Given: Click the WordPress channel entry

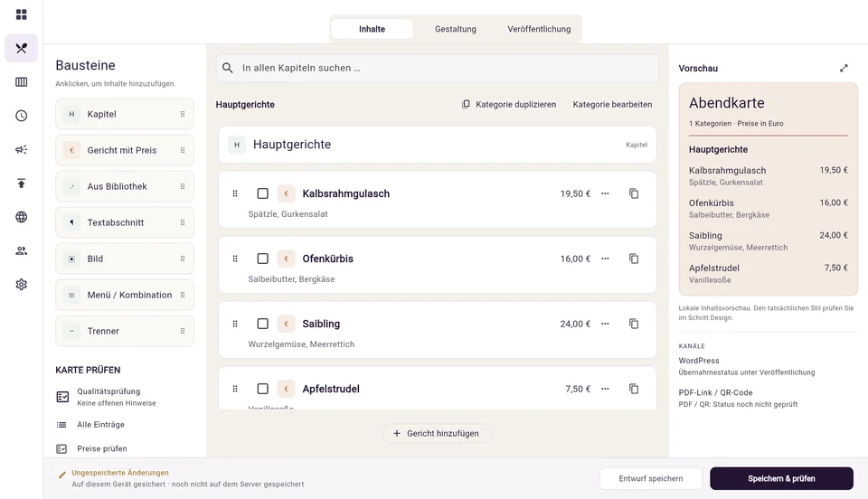Looking at the screenshot, I should click(747, 366).
